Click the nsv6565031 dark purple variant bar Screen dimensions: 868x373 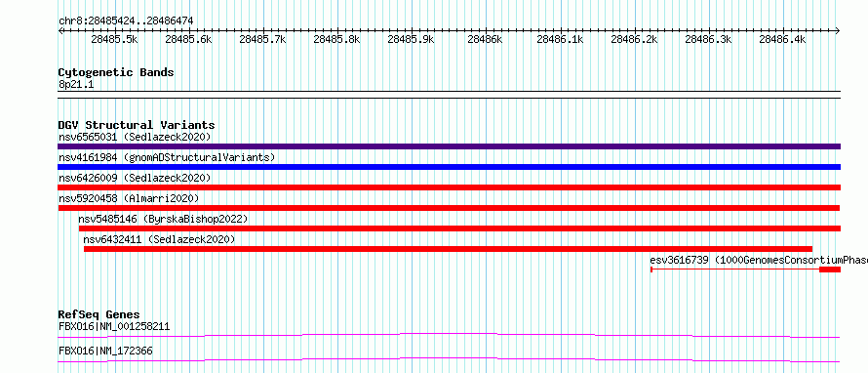point(449,146)
